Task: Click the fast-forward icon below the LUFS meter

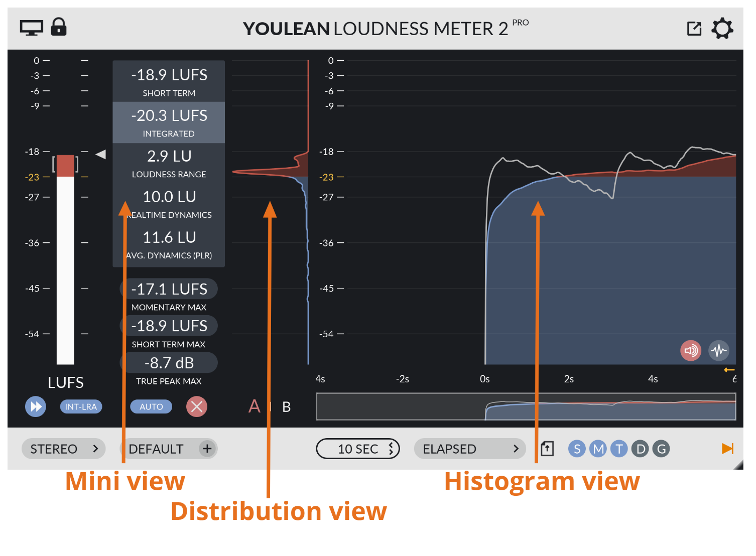Action: (x=35, y=406)
